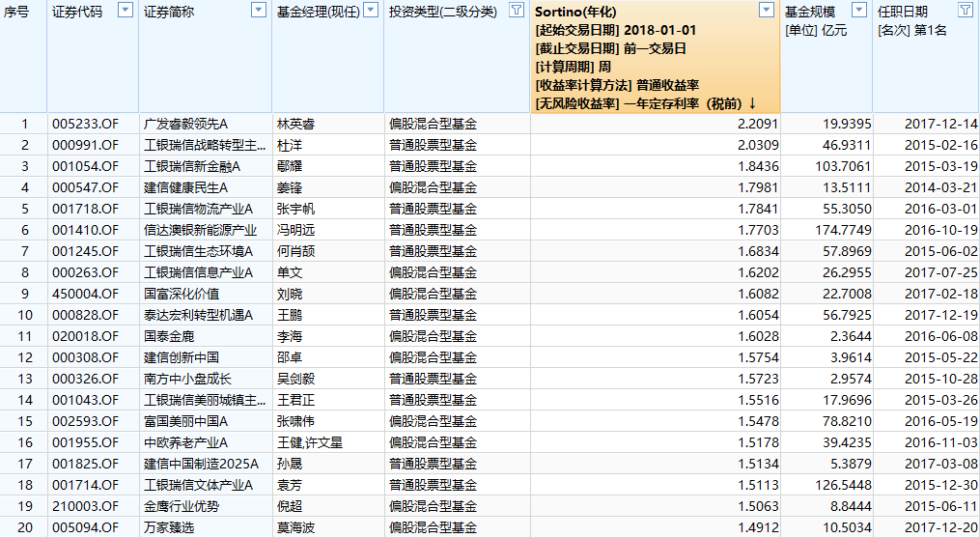
Task: Click fund size 126.5448
Action: pyautogui.click(x=843, y=486)
